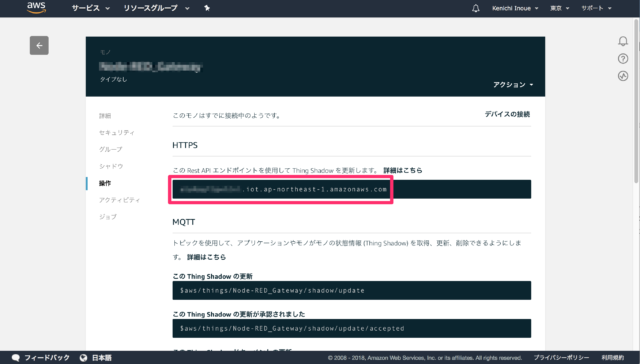Open the 利用規約 footer link
Screen dimensions: 640x364
(613, 358)
